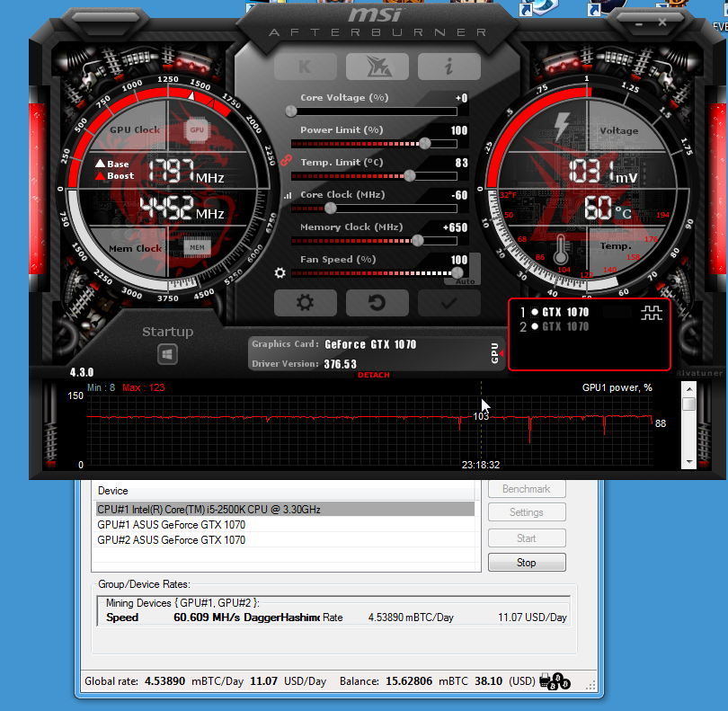Apply settings with the checkmark button

point(449,303)
